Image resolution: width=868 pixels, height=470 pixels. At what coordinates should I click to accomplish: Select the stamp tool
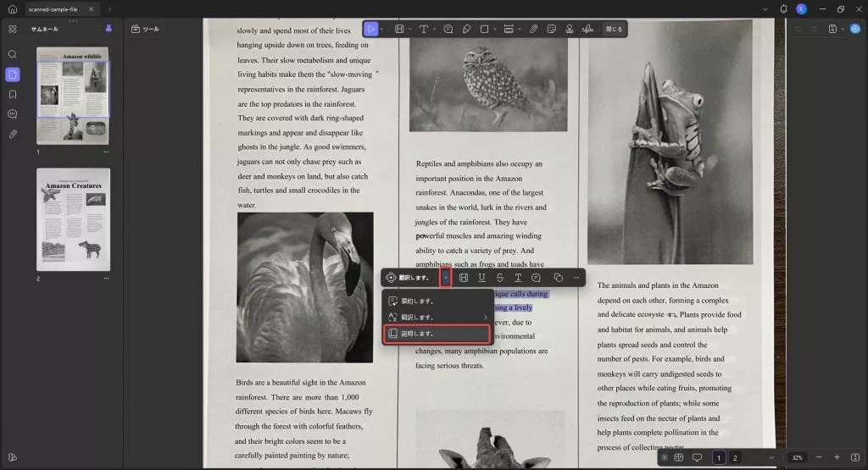[569, 29]
